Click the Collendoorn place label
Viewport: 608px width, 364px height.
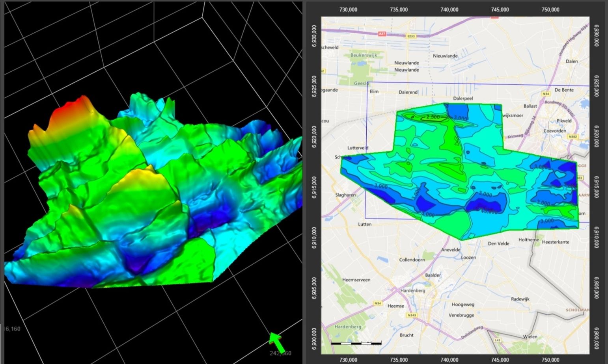coord(412,260)
